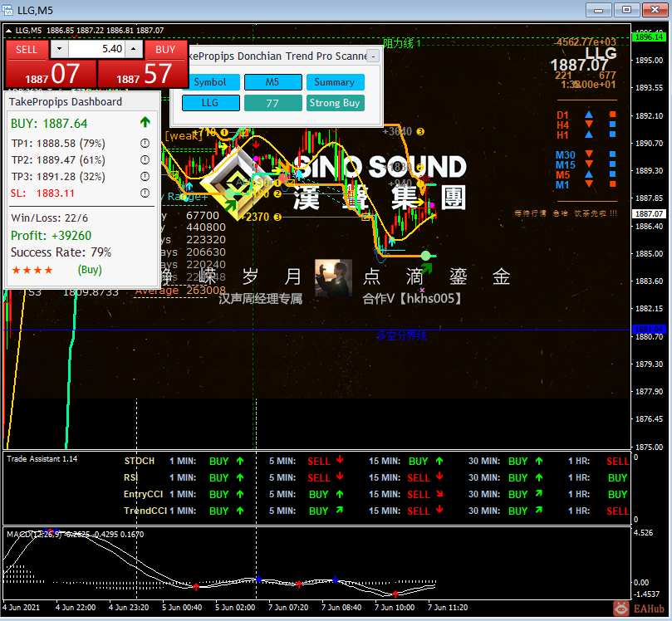This screenshot has width=672, height=621.
Task: Minimize the LLG,M5 chart window
Action: [599, 9]
